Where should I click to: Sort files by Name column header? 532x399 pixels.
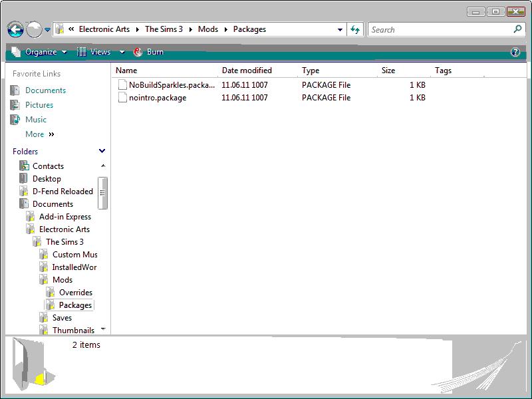126,70
